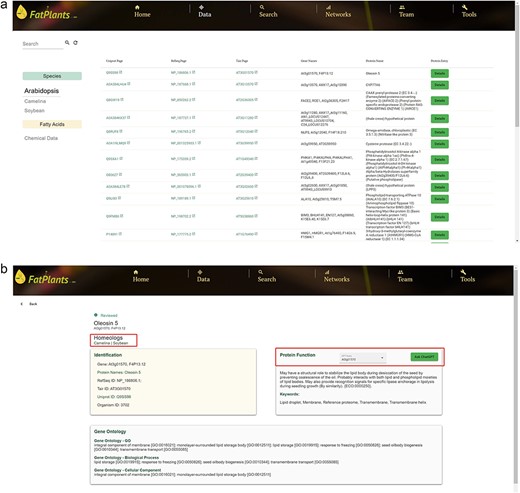The height and width of the screenshot is (493, 520).
Task: Click the Details button for the ALA10 phospholipid-transporting ATPase row
Action: point(439,199)
